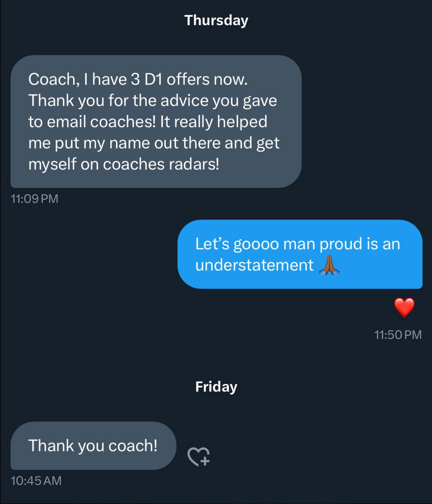432x504 pixels.
Task: Click the word "goooo" in the blue reply
Action: click(256, 244)
